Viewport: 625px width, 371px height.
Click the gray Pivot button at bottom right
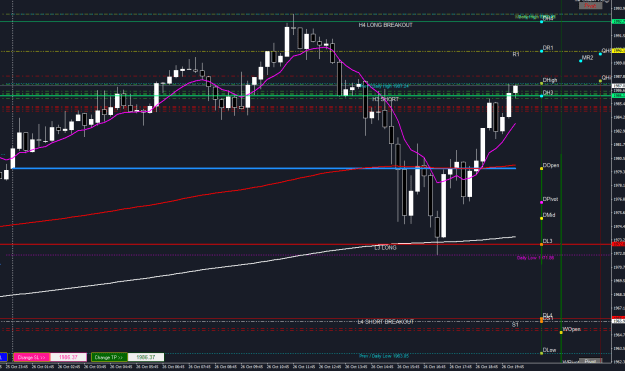(590, 361)
